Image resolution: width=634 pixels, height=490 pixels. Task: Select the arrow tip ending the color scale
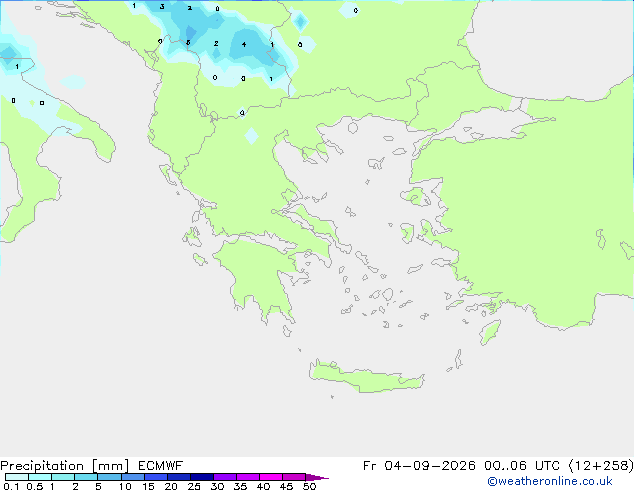click(317, 477)
